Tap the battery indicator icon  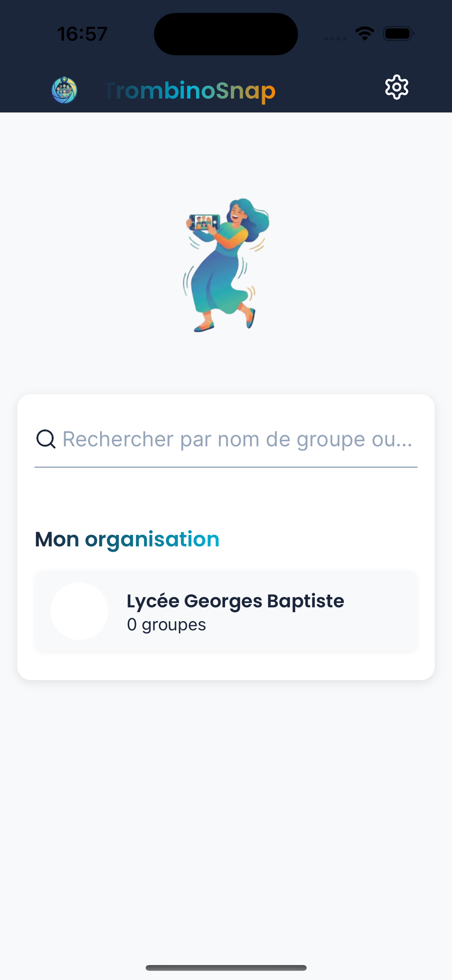pyautogui.click(x=399, y=34)
